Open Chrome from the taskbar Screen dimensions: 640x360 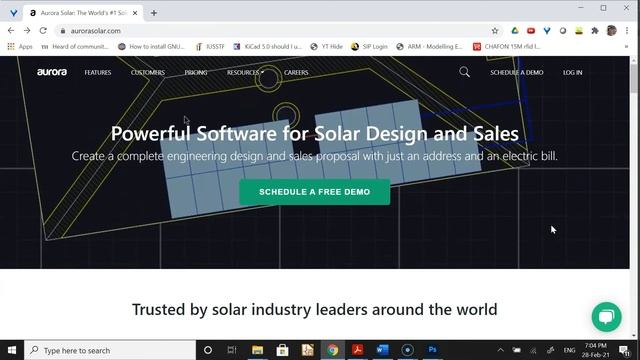tap(333, 350)
